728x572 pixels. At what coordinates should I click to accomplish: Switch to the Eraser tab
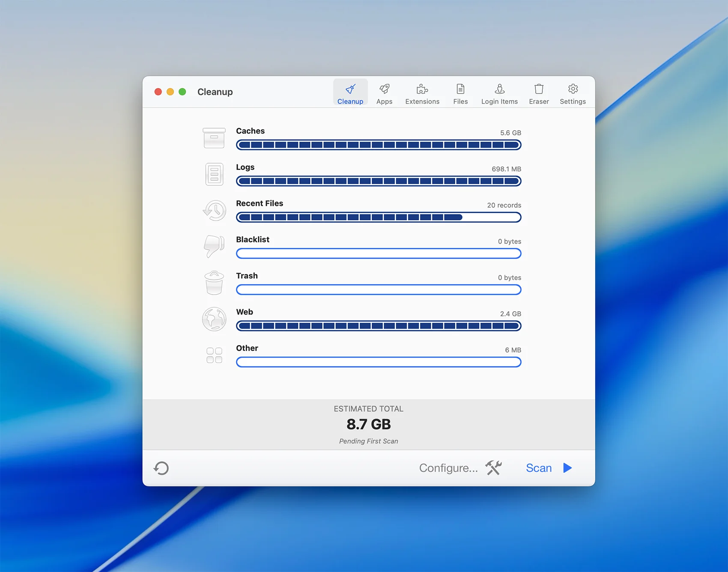[x=539, y=94]
